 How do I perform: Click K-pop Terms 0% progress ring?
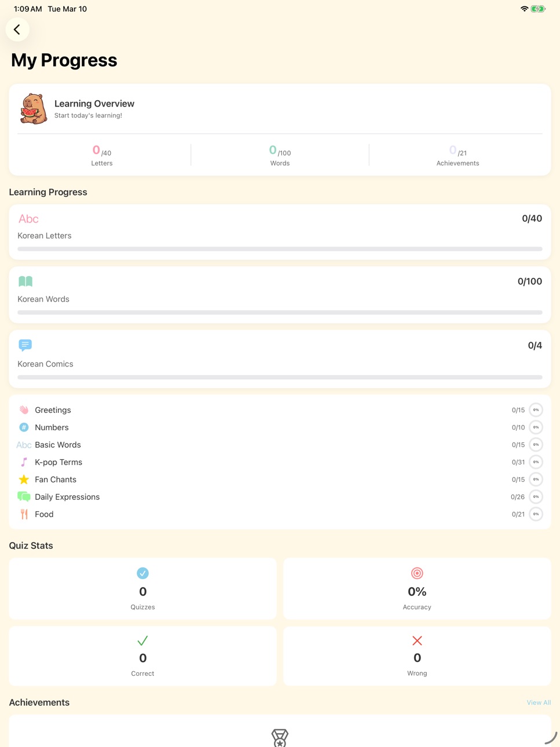click(x=536, y=462)
